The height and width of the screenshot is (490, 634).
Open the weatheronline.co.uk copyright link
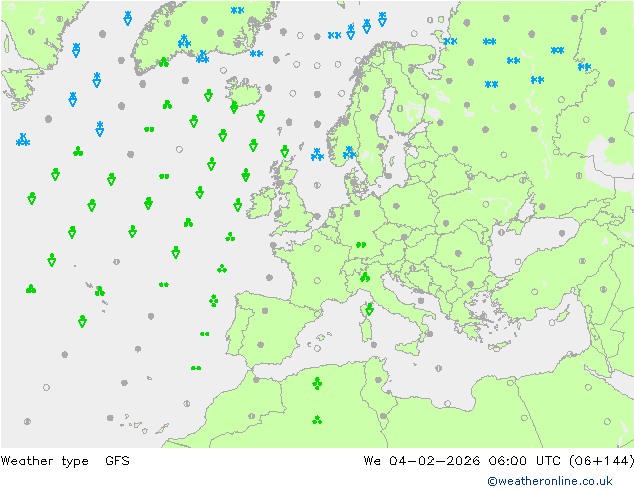coord(549,481)
